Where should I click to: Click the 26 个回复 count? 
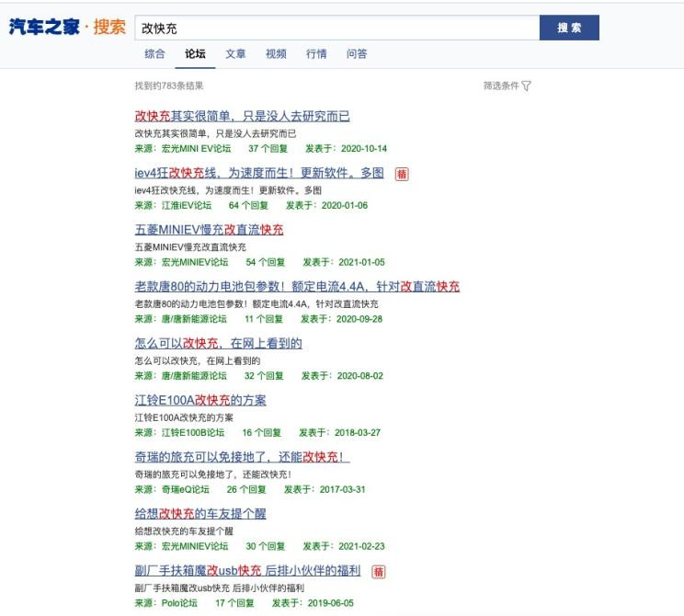point(246,489)
